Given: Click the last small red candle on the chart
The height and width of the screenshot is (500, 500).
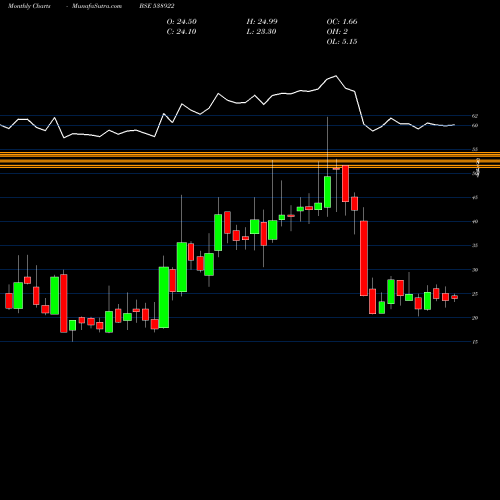Looking at the screenshot, I should [455, 297].
